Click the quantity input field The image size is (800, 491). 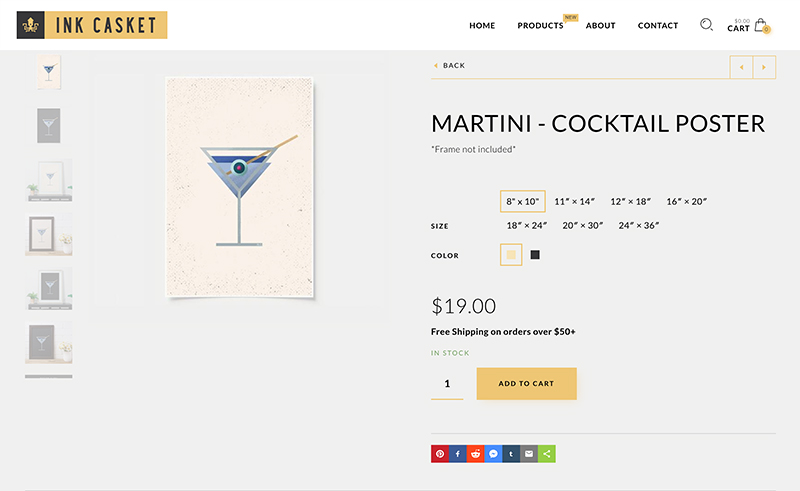[x=447, y=384]
